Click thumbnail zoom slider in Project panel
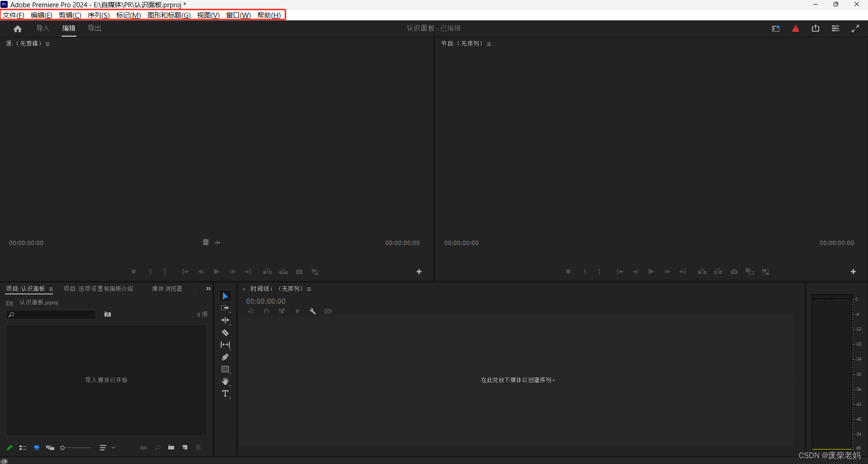868x464 pixels. coord(76,448)
